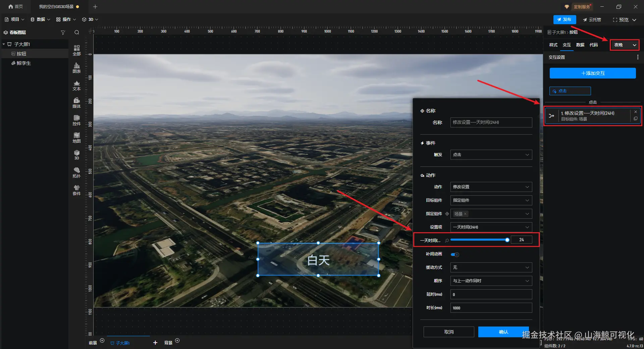Viewport: 644px width, 349px height.
Task: Open the 动作 action dropdown showing 修改设置
Action: pos(491,187)
